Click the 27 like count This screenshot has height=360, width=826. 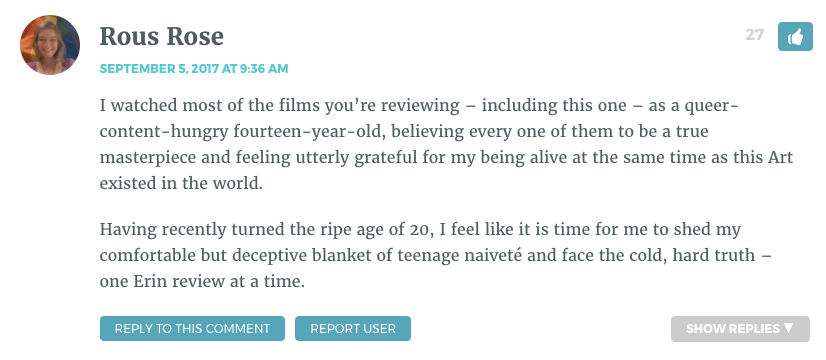(754, 35)
